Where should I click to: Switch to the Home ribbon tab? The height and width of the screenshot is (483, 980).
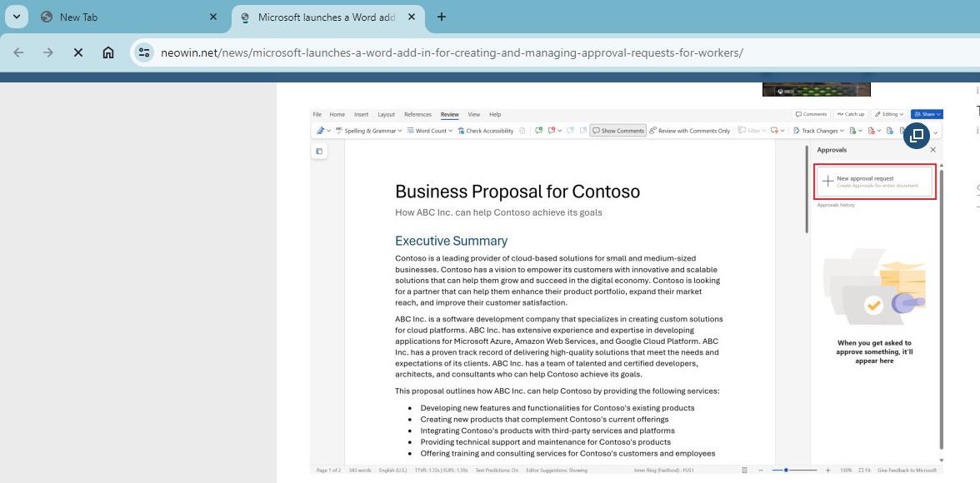click(337, 114)
